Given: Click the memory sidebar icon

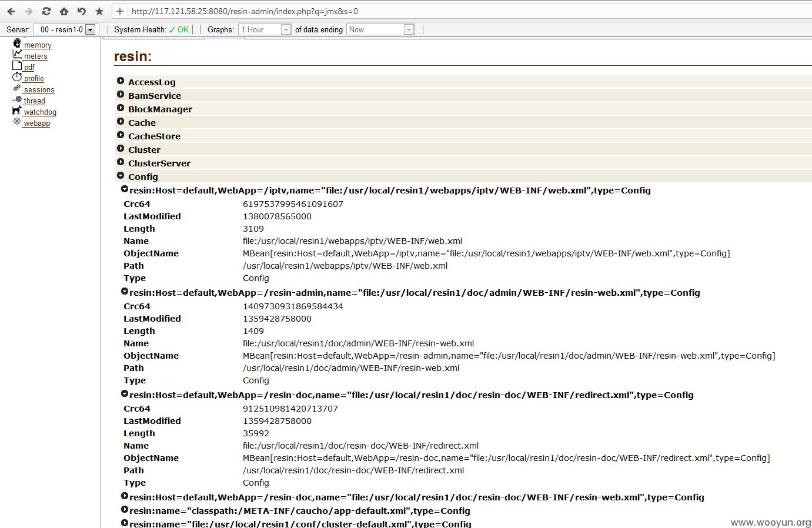Looking at the screenshot, I should pyautogui.click(x=17, y=44).
